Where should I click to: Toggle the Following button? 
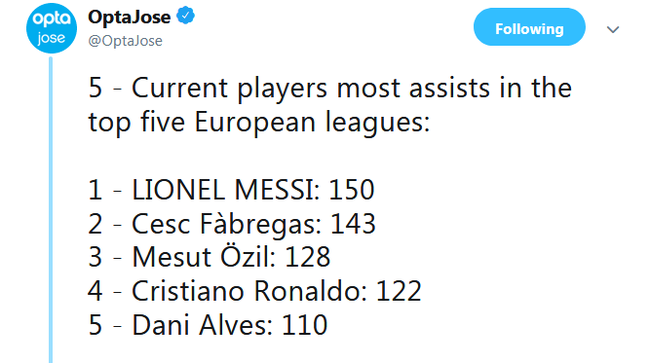point(529,27)
